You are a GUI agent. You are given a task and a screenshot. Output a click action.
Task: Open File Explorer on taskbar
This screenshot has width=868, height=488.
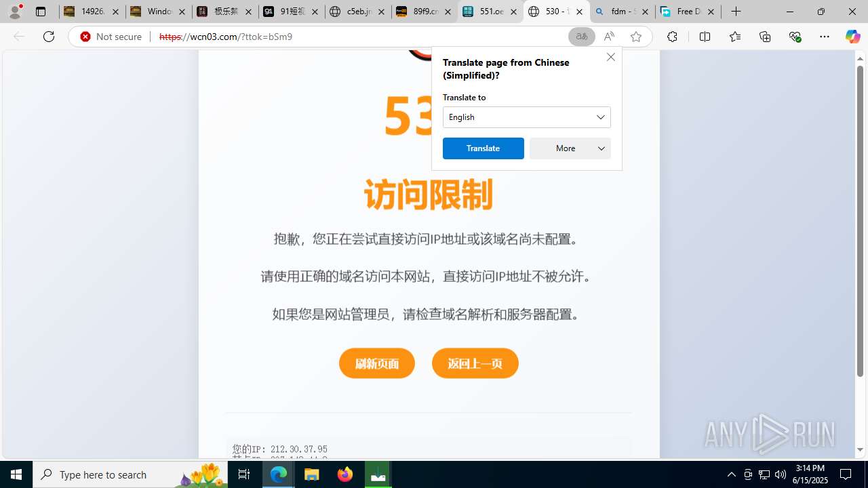[312, 474]
